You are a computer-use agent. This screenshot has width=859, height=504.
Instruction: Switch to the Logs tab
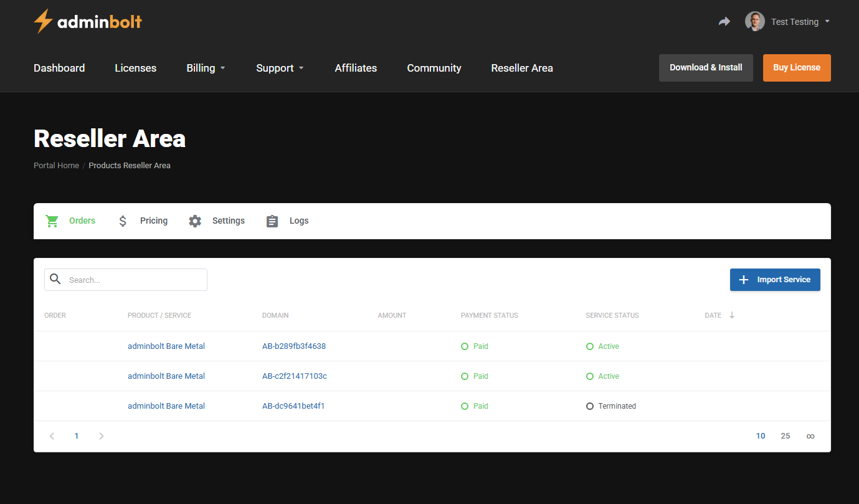tap(299, 221)
